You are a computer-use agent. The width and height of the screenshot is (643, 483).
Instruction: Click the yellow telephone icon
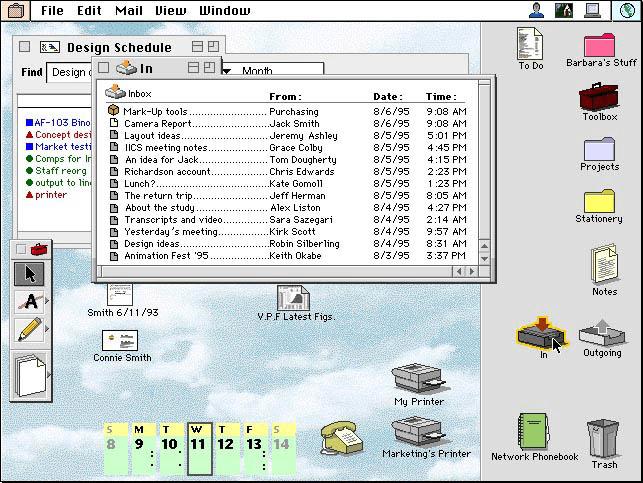341,438
